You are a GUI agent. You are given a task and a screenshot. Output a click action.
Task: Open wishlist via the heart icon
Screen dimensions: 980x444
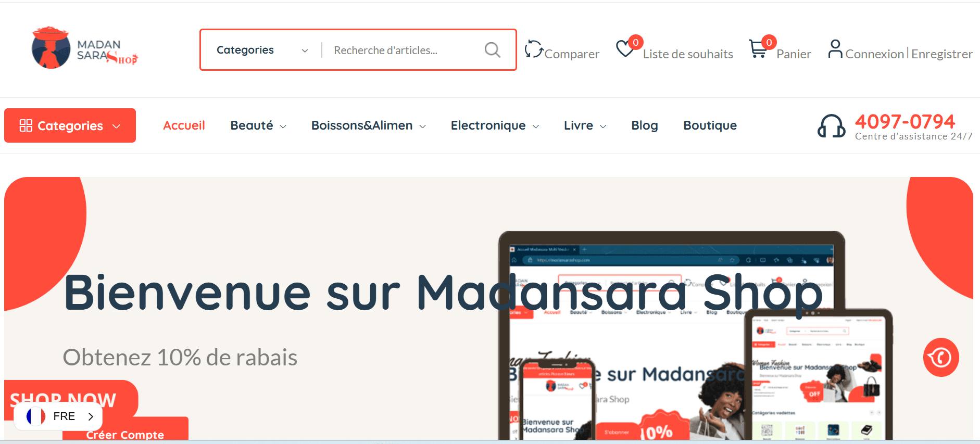(x=624, y=49)
